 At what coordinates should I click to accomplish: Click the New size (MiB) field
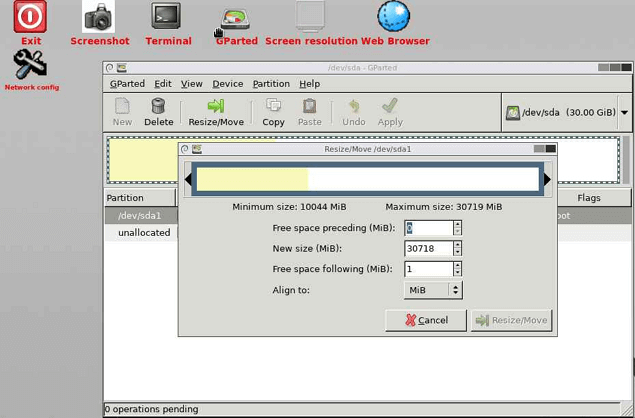point(428,249)
